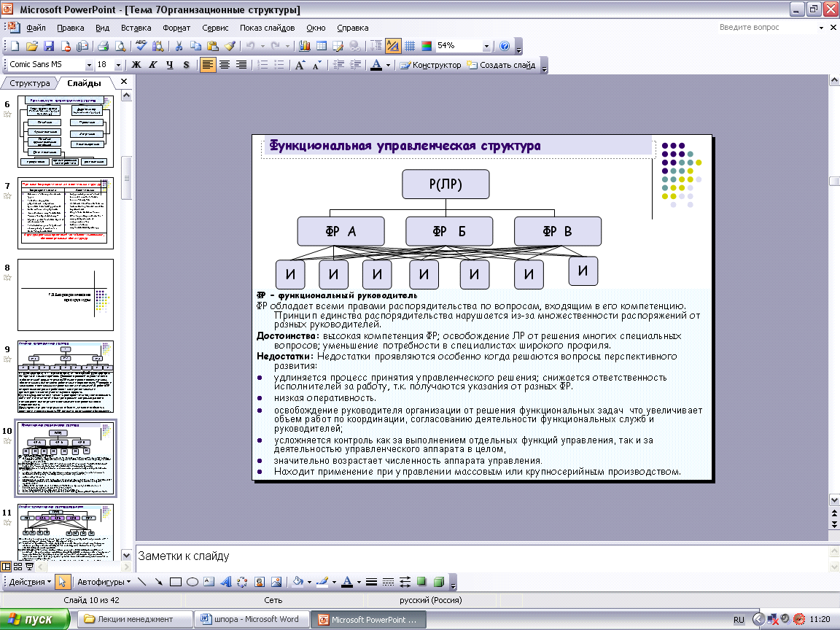The image size is (840, 630).
Task: Center the text
Action: pyautogui.click(x=225, y=65)
